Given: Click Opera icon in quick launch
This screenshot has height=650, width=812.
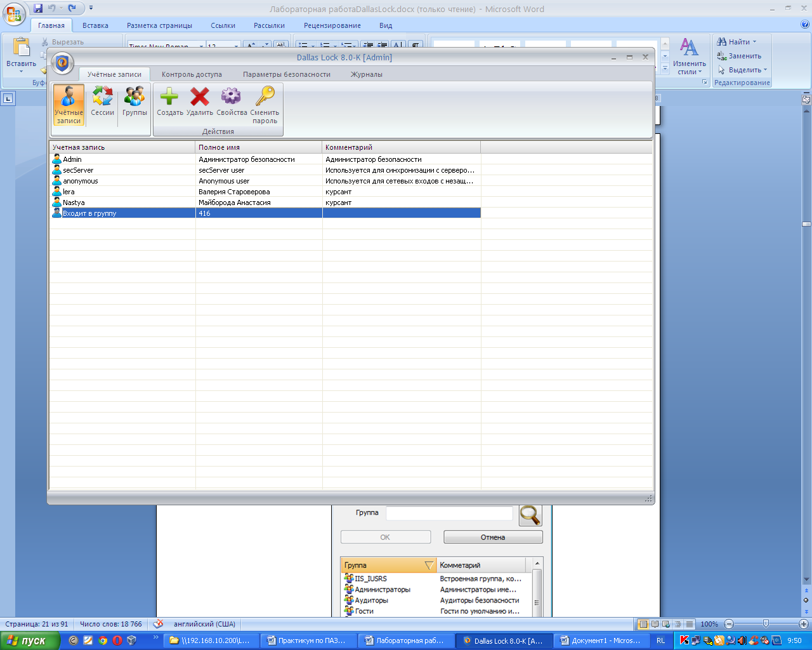Looking at the screenshot, I should click(117, 640).
